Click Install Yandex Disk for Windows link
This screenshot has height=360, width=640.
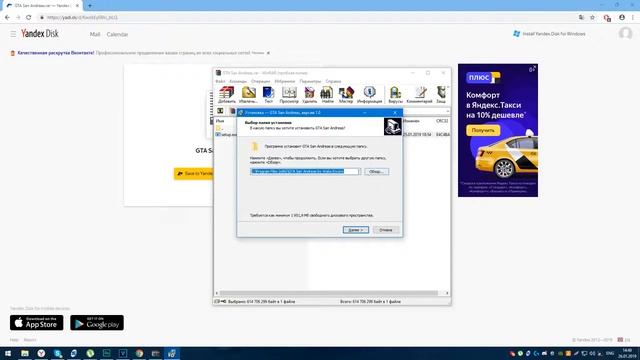[x=549, y=34]
